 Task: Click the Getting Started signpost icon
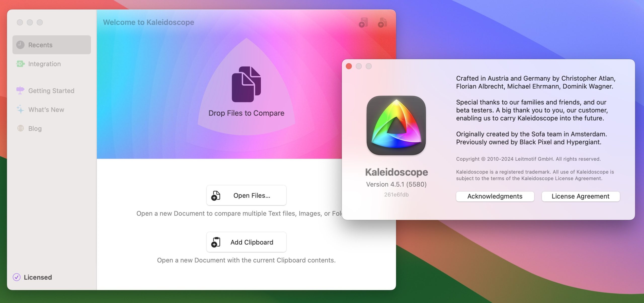click(20, 90)
